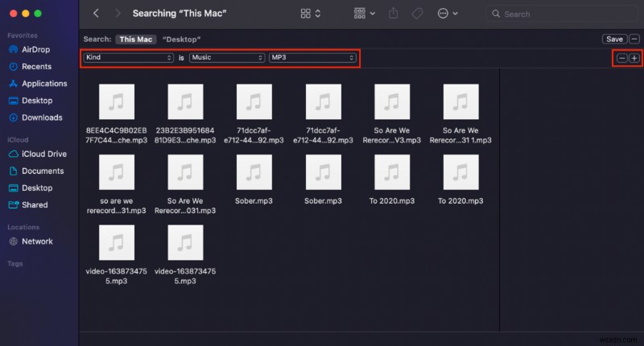Open Desktop under Favorites

tap(31, 101)
